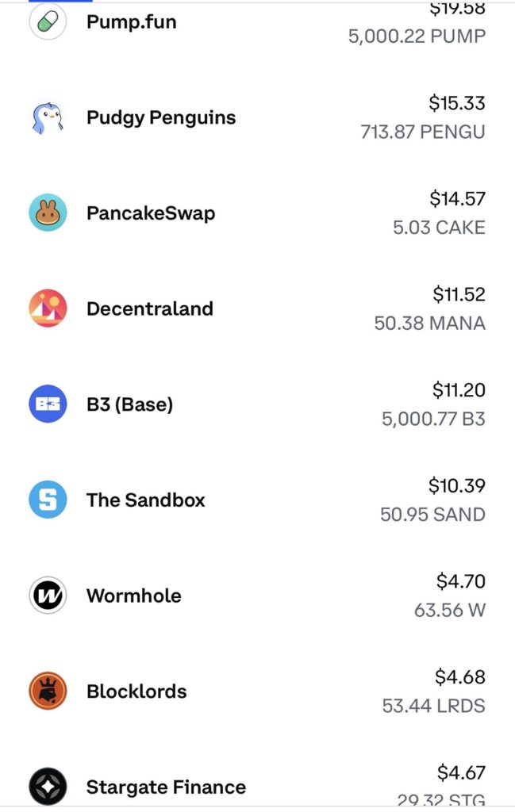This screenshot has height=812, width=515.
Task: Open The Sandbox asset name
Action: [146, 500]
